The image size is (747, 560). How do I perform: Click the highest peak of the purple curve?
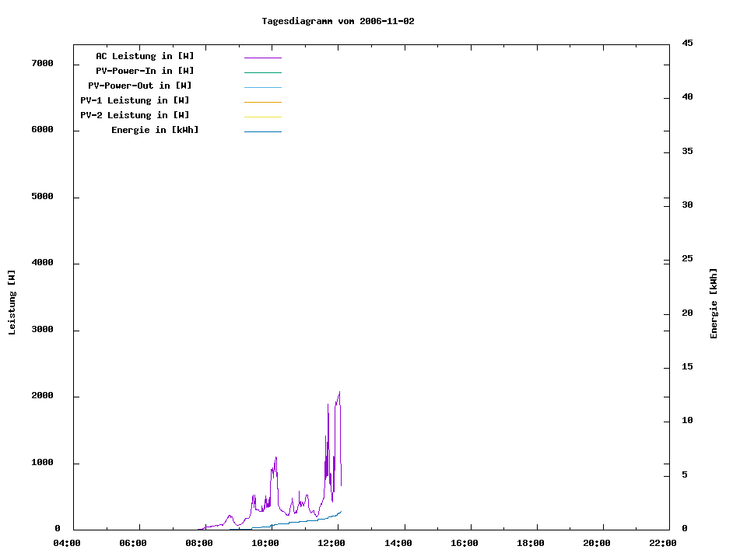click(339, 393)
